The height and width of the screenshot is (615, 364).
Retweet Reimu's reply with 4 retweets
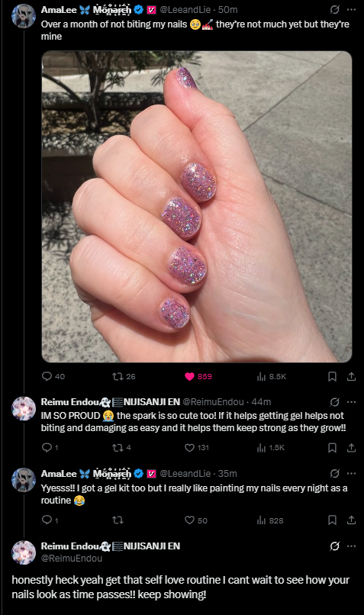[121, 448]
